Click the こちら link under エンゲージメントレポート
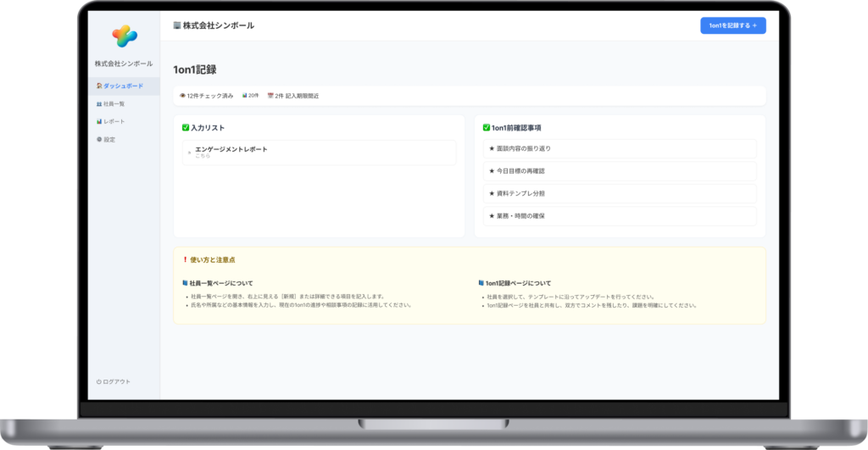The width and height of the screenshot is (868, 450). 203,157
